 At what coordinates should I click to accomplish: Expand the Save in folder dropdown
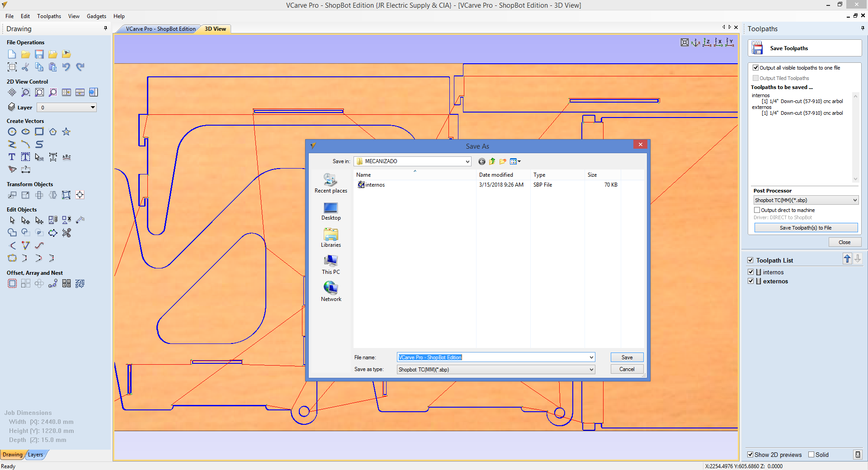click(x=467, y=161)
